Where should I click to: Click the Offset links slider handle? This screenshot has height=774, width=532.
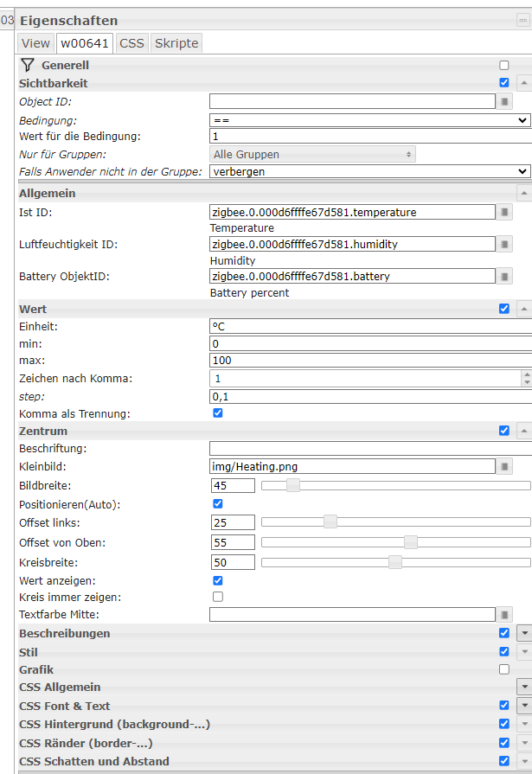[330, 521]
